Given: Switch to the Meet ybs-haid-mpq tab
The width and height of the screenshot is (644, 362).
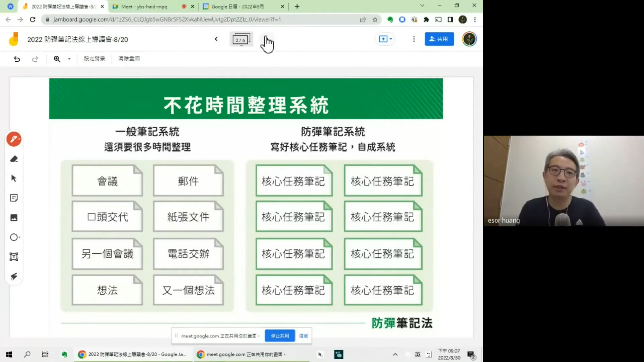Looking at the screenshot, I should click(144, 6).
